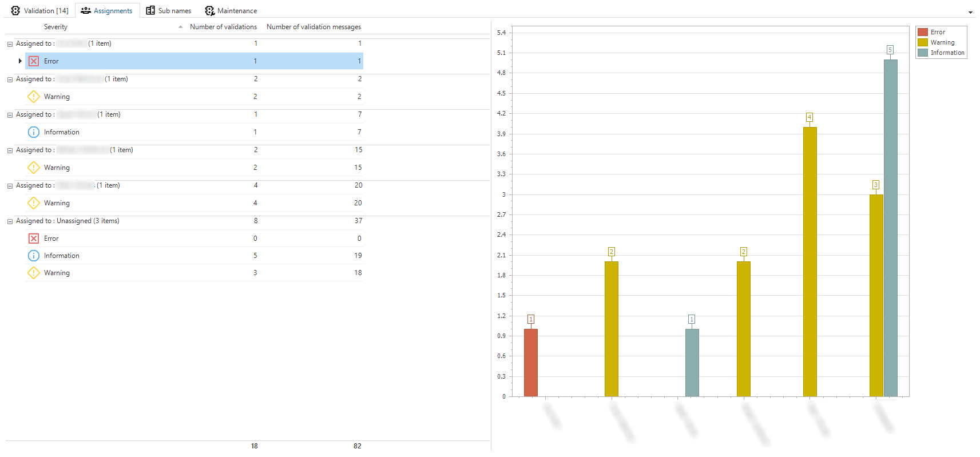The image size is (980, 457).
Task: Select the highlighted Error row text
Action: point(51,61)
